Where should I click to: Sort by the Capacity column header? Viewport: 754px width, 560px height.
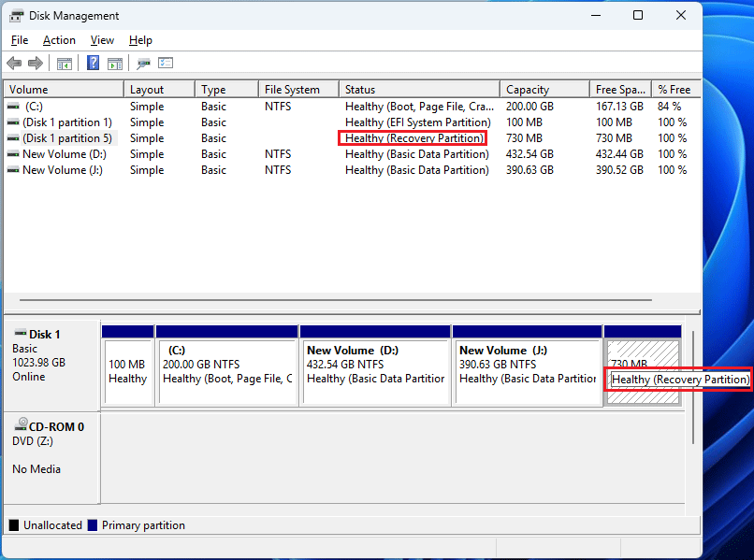544,90
